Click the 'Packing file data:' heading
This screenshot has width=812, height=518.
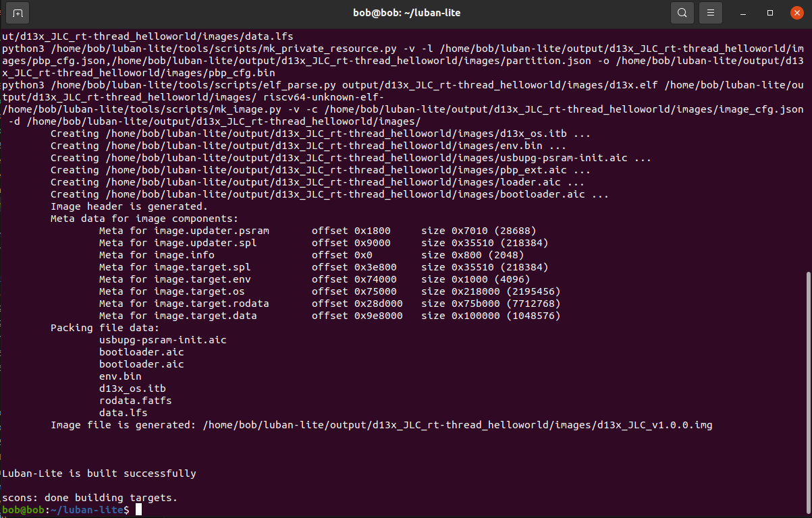(105, 328)
